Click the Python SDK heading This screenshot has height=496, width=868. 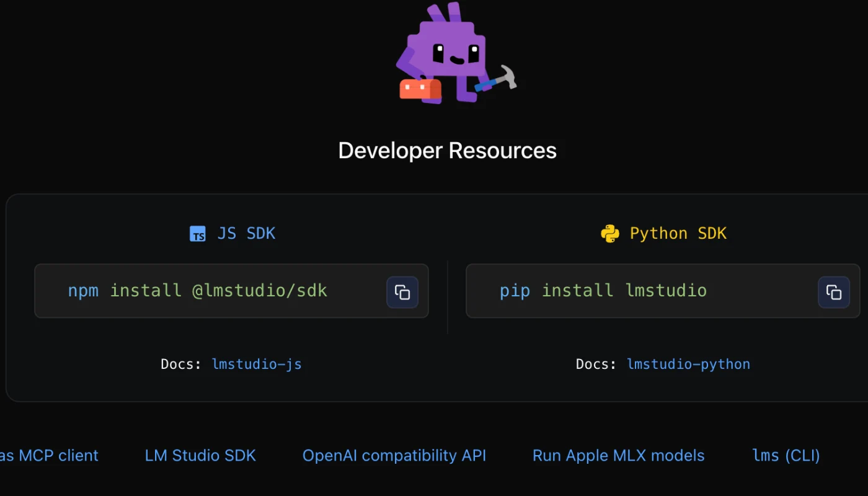(x=678, y=234)
